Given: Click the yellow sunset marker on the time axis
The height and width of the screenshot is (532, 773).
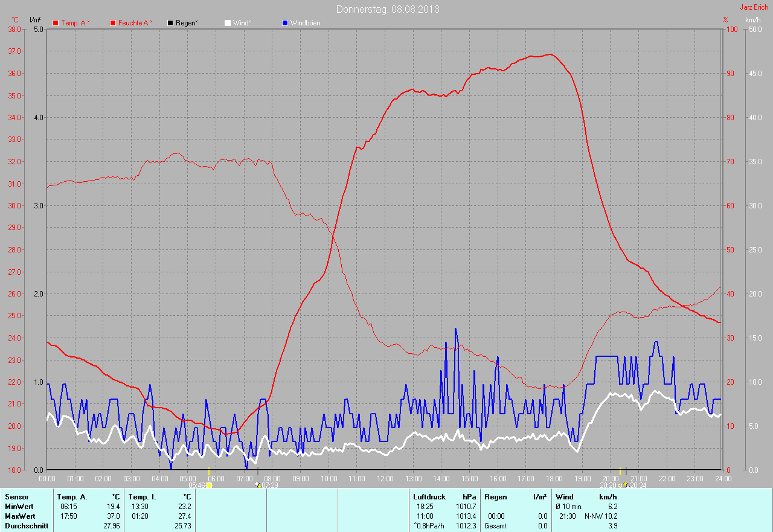Looking at the screenshot, I should click(620, 471).
